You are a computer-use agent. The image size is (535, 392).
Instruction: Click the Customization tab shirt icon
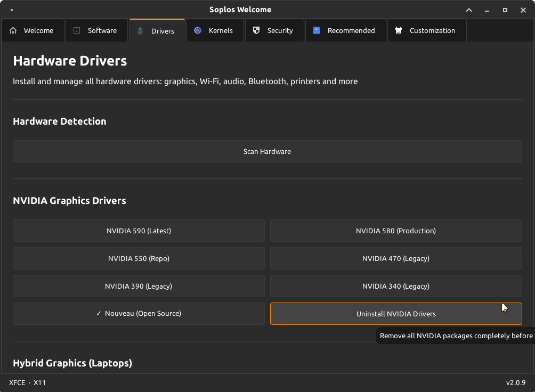[x=399, y=30]
